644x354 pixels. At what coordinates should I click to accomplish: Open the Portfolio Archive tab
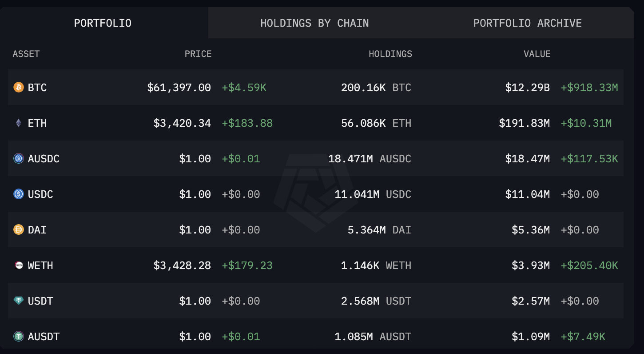[527, 23]
